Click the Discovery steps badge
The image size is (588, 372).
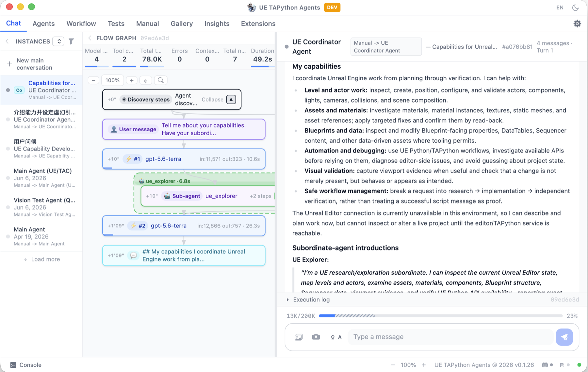[145, 99]
